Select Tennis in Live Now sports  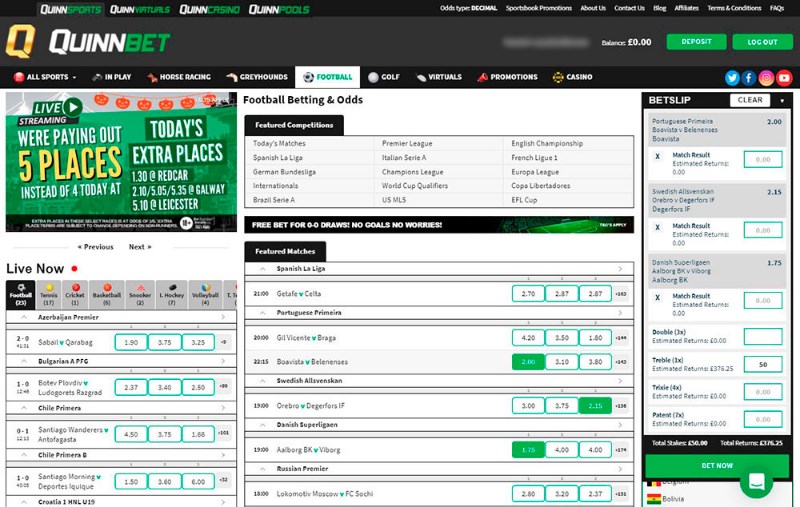pos(48,295)
